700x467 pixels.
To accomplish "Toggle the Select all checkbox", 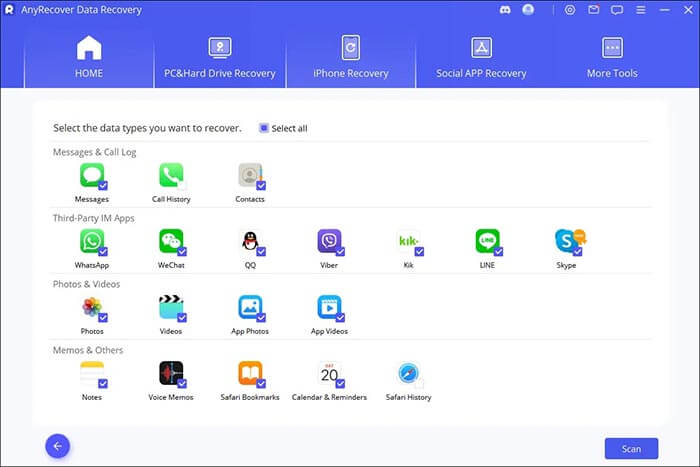I will click(264, 128).
